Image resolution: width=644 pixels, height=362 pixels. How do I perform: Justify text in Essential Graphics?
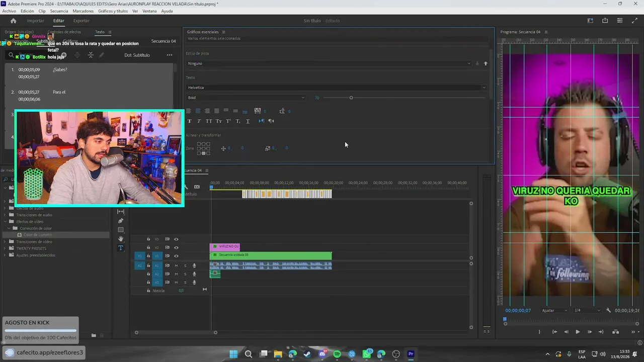[x=216, y=111]
